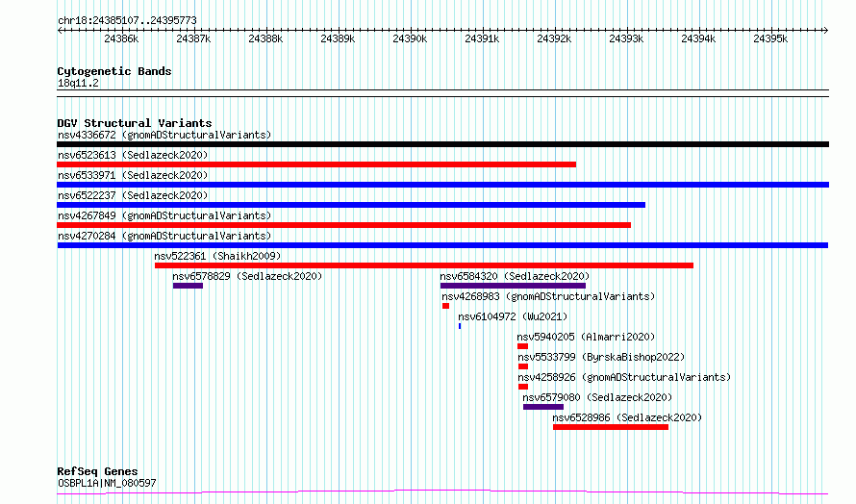Click the RefSeq Genes track title
The height and width of the screenshot is (504, 856).
97,471
